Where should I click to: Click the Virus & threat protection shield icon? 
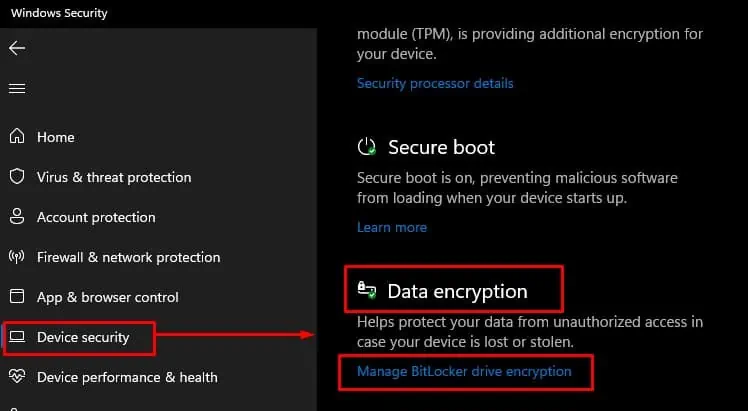[x=17, y=177]
